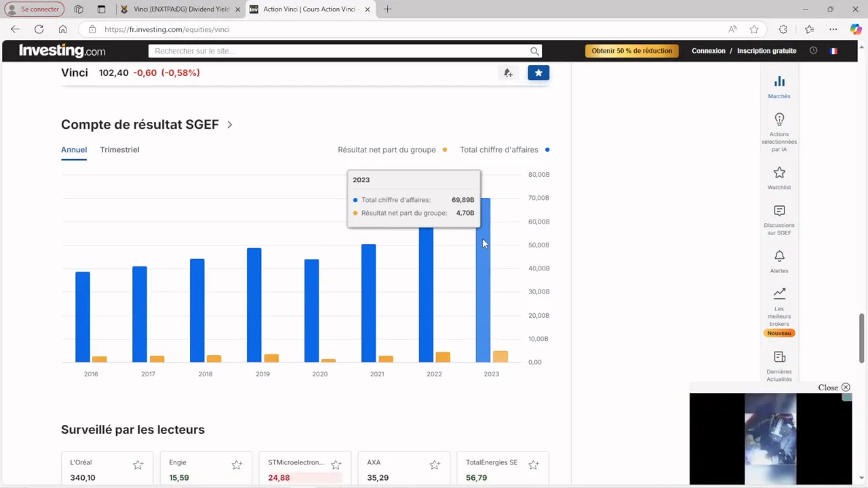
Task: Open the French flag language selector
Action: pyautogui.click(x=833, y=51)
